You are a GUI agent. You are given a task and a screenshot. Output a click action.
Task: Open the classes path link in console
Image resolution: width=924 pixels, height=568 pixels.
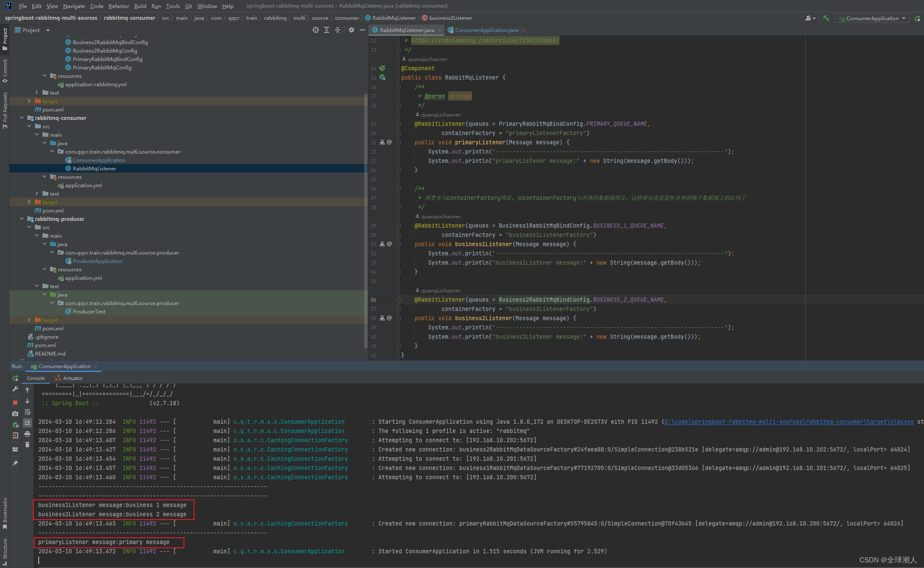(x=789, y=422)
